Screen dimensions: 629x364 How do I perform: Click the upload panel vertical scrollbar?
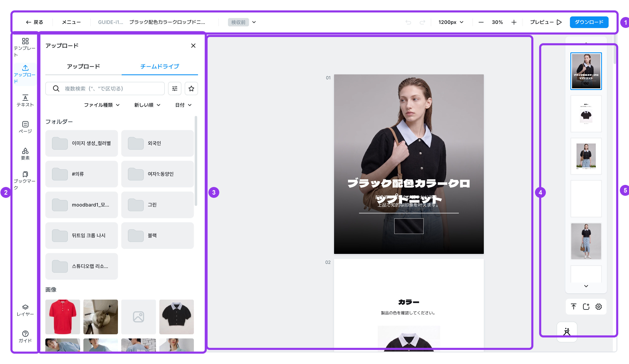[x=196, y=161]
